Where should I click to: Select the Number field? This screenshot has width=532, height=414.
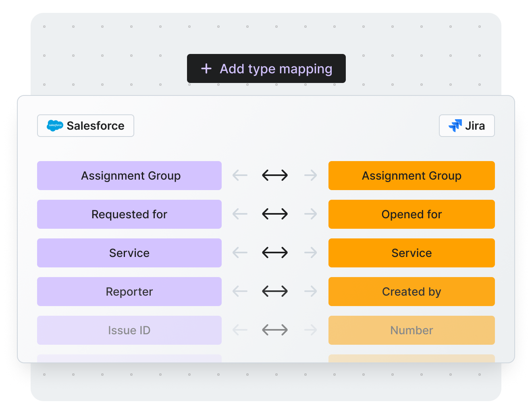[411, 330]
